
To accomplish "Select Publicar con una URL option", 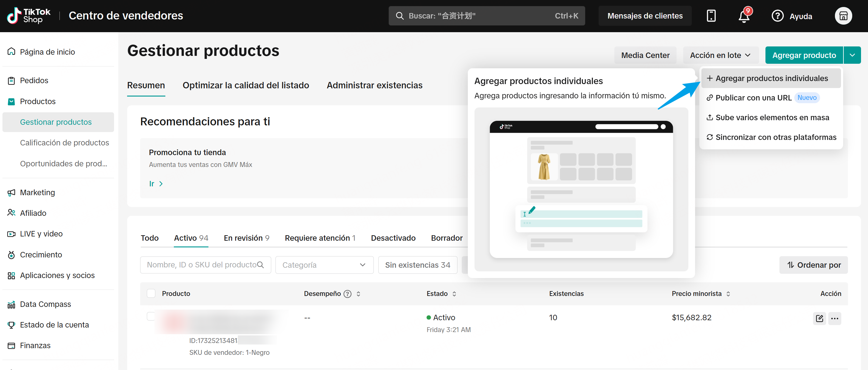I will pos(753,98).
